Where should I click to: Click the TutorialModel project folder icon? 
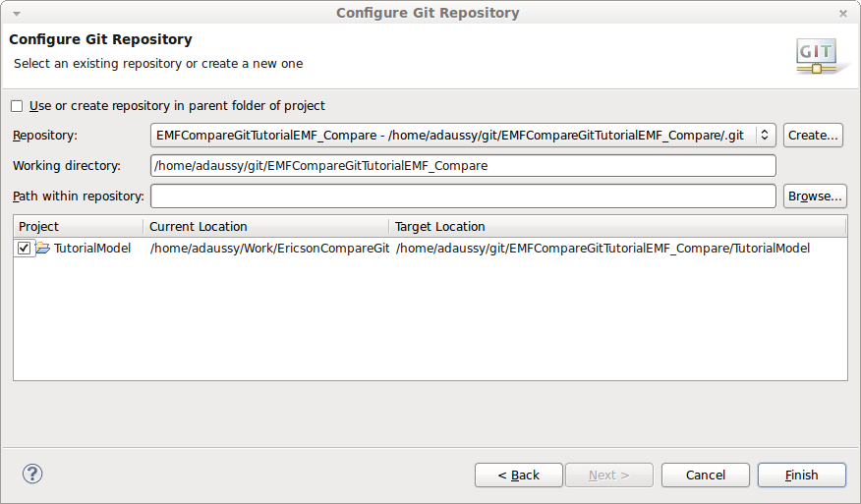42,249
